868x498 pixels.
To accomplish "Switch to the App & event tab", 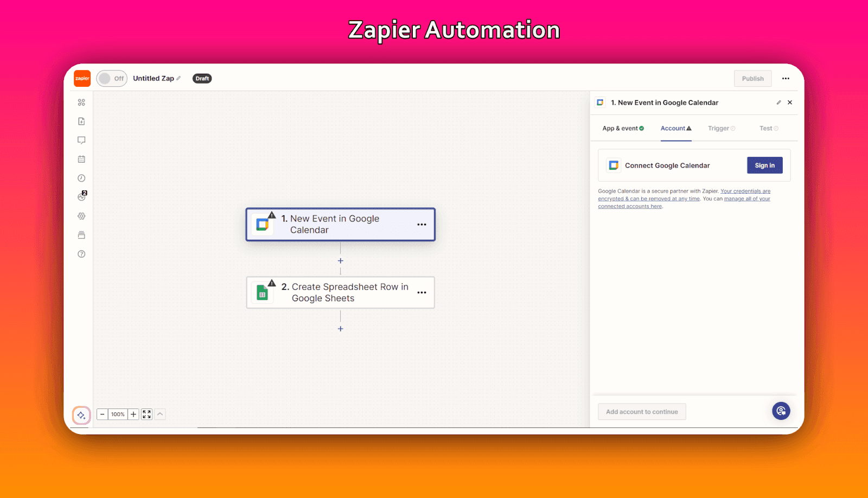I will (623, 129).
